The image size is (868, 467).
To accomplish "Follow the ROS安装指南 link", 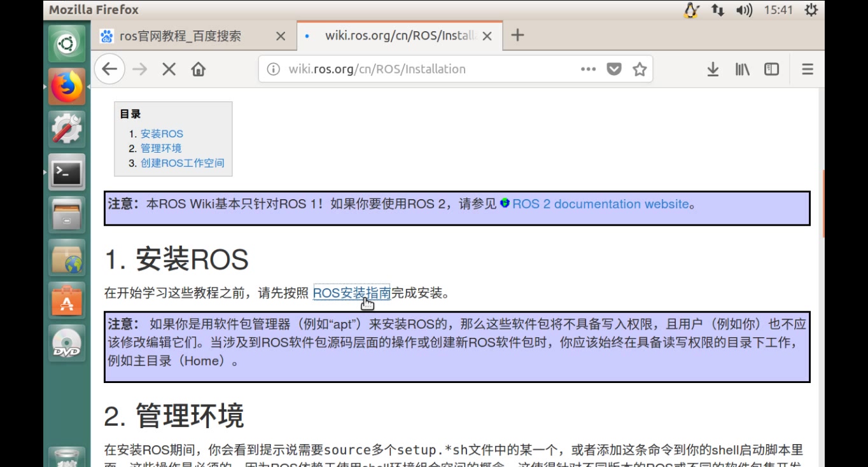I will (x=351, y=293).
